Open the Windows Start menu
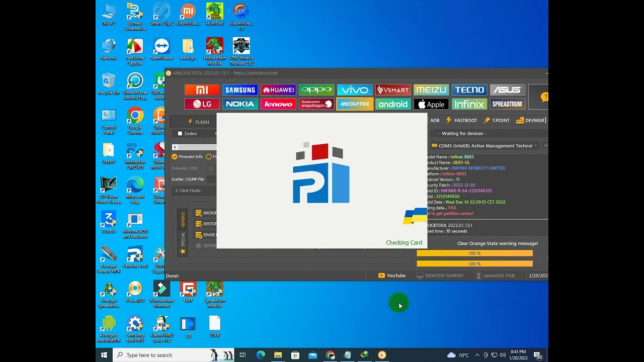The height and width of the screenshot is (362, 644). 104,355
